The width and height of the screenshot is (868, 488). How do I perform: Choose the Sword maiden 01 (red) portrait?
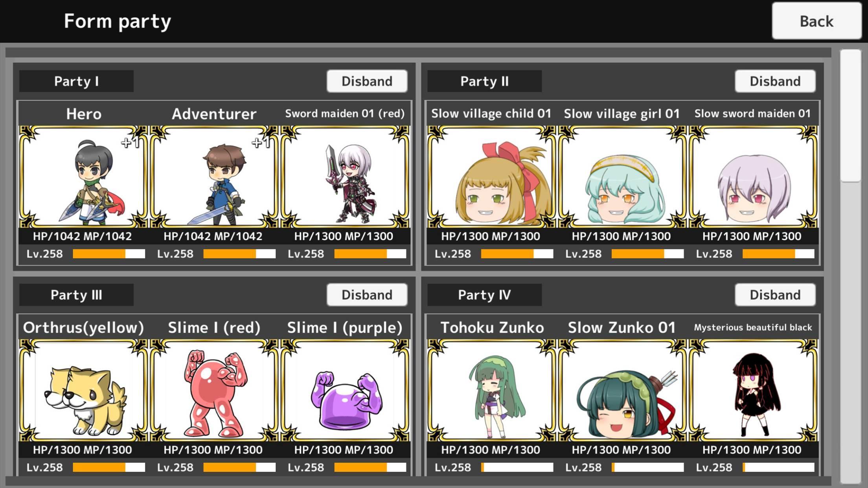coord(345,177)
